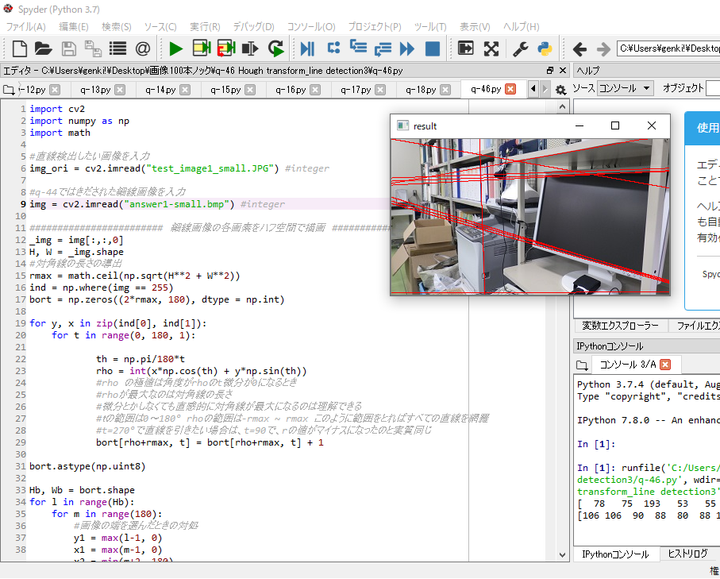
Task: Close the q-46.py editor tab
Action: click(x=511, y=89)
